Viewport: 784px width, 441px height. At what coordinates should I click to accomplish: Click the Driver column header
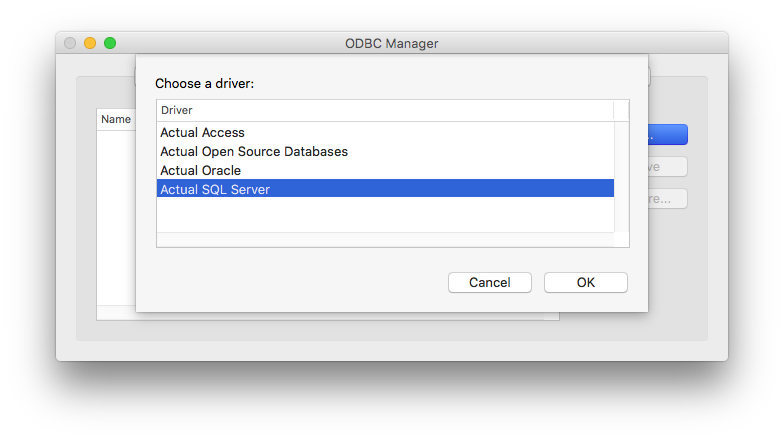(x=385, y=110)
